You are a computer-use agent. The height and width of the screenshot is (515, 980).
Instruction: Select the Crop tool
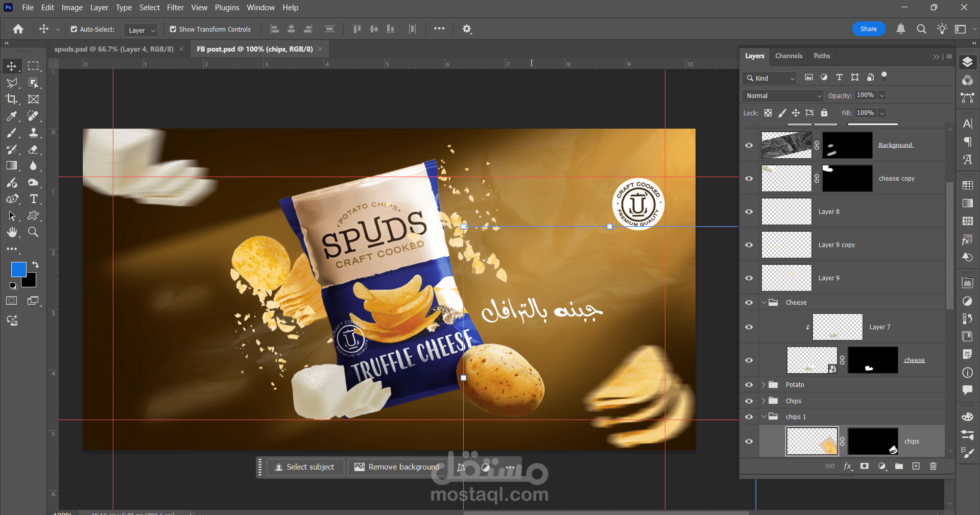point(12,99)
